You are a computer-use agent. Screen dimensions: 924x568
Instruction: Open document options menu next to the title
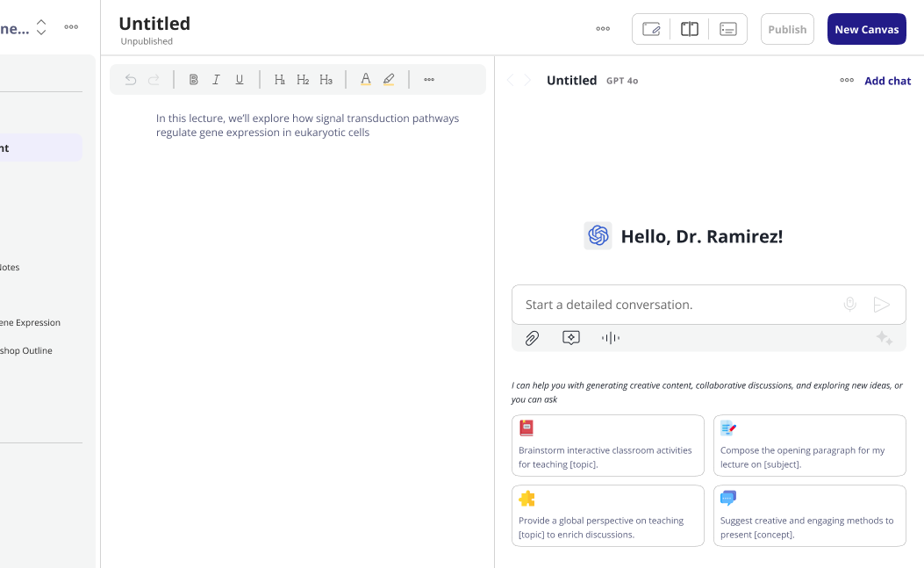(x=603, y=29)
